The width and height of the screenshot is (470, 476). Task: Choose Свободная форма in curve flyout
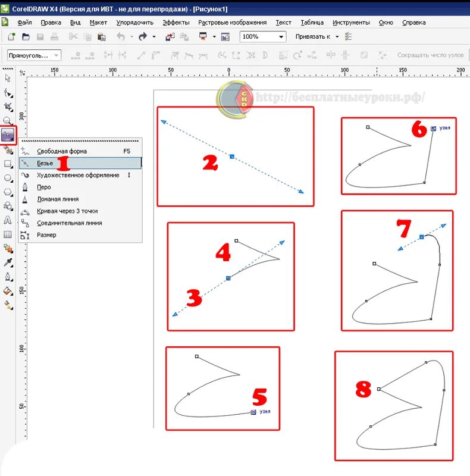click(80, 151)
